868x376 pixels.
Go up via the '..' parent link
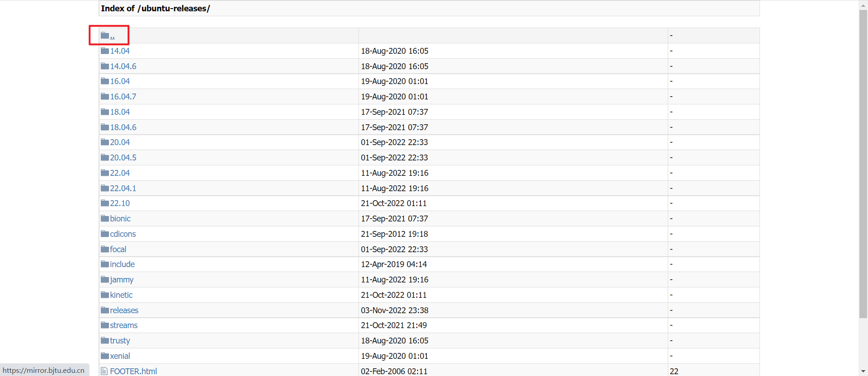click(112, 36)
